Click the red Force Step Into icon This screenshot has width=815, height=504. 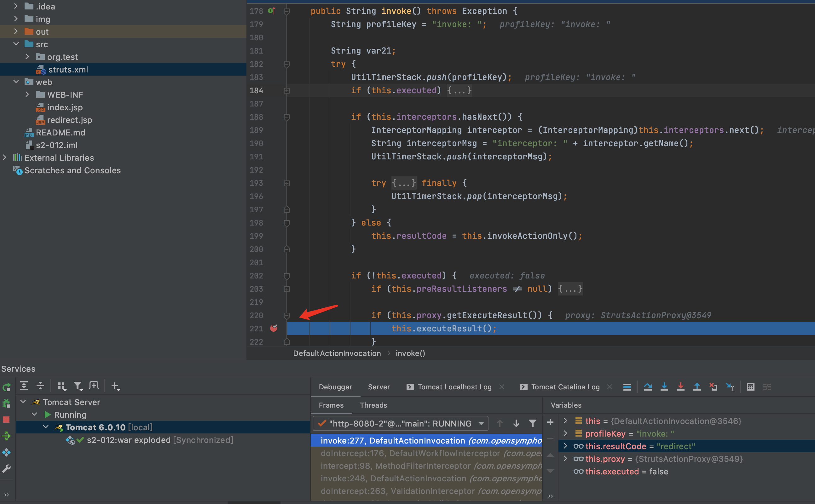[x=681, y=387]
